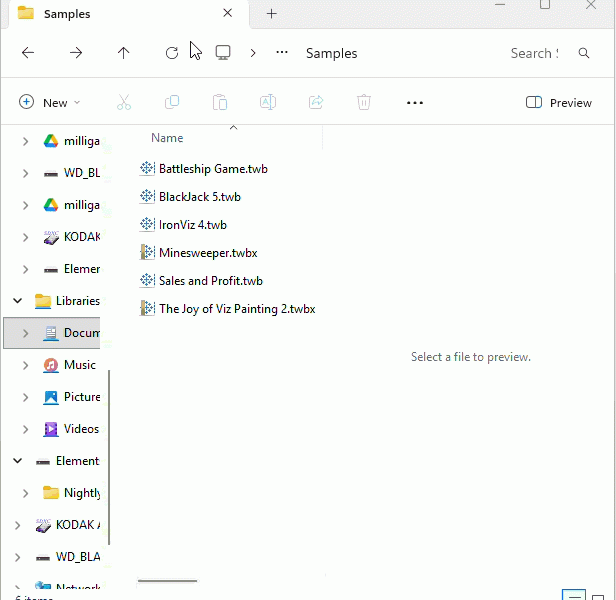Image resolution: width=616 pixels, height=600 pixels.
Task: Collapse the Libraries tree node
Action: (x=18, y=301)
